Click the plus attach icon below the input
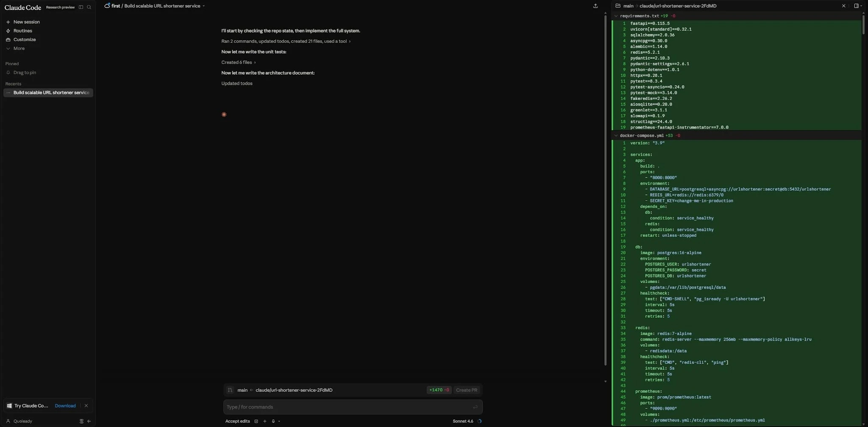 click(x=265, y=421)
